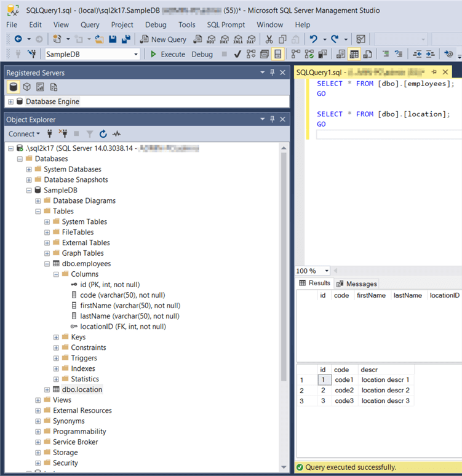Click the Comment Out Lines icon
Image resolution: width=462 pixels, height=476 pixels.
386,54
